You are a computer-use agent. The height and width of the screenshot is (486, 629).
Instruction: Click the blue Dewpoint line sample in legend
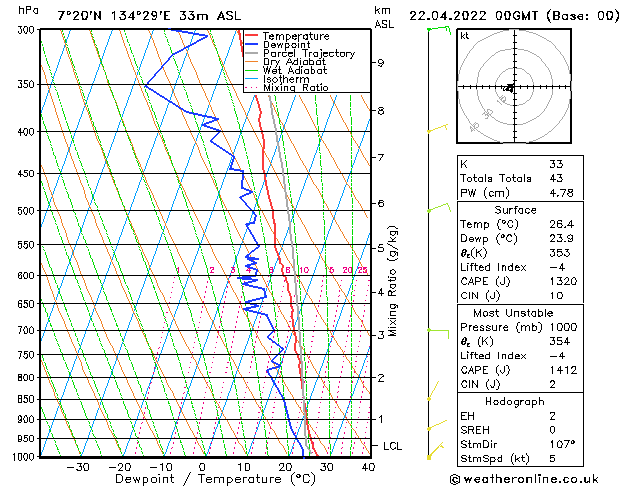pyautogui.click(x=251, y=45)
